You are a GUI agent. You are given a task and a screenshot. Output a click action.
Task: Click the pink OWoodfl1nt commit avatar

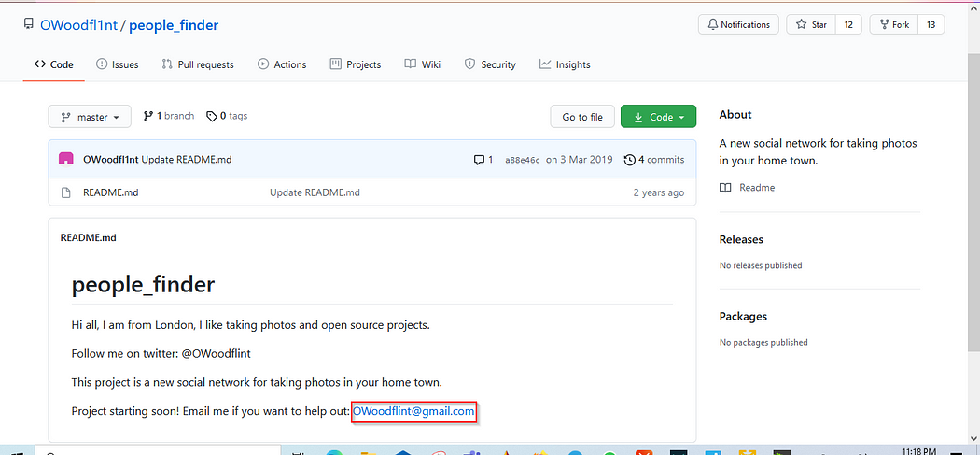coord(65,160)
